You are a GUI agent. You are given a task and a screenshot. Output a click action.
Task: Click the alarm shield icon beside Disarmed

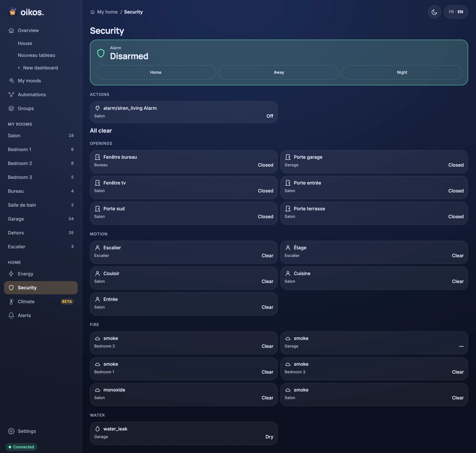pyautogui.click(x=101, y=53)
